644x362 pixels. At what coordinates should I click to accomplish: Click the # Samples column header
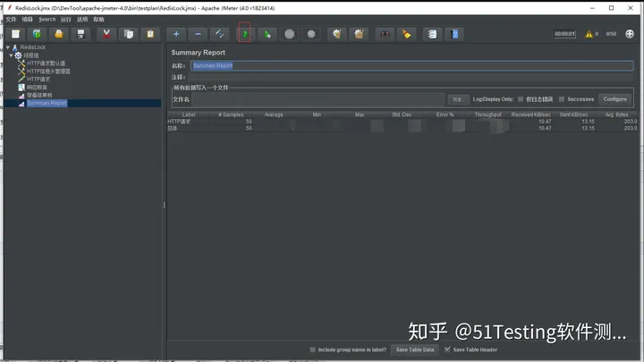[x=232, y=115]
